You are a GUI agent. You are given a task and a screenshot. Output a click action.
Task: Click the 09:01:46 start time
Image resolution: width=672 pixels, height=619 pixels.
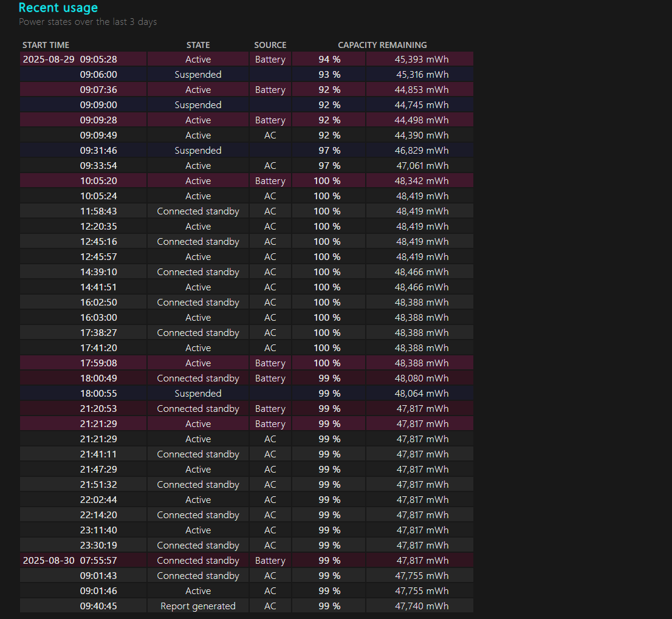[x=98, y=591]
